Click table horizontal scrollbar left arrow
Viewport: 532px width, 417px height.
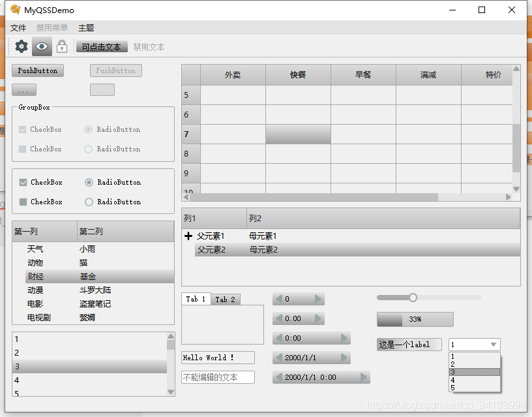pyautogui.click(x=186, y=197)
